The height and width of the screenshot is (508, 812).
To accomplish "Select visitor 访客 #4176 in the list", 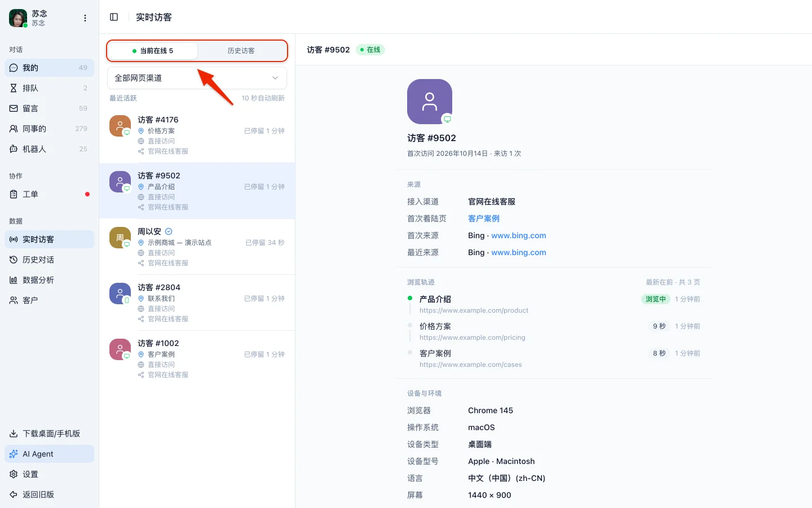I will (x=197, y=135).
